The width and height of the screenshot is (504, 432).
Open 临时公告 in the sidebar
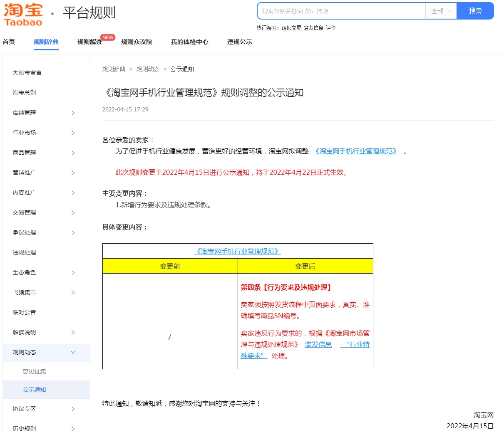24,312
